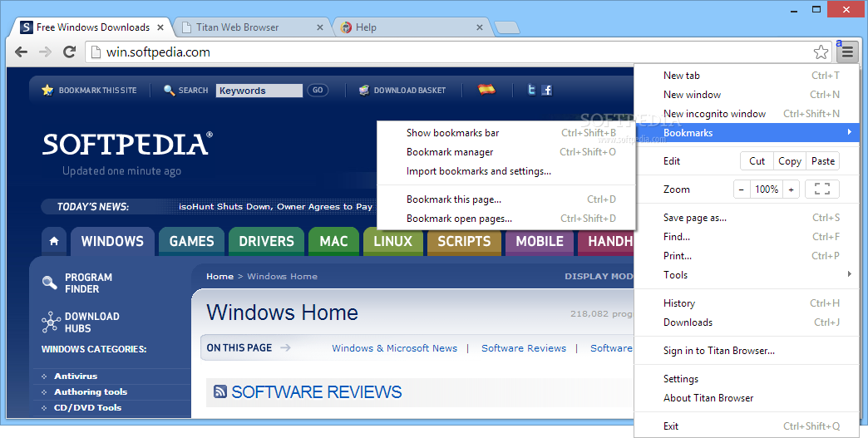Select Import bookmarks and settings

(506, 171)
